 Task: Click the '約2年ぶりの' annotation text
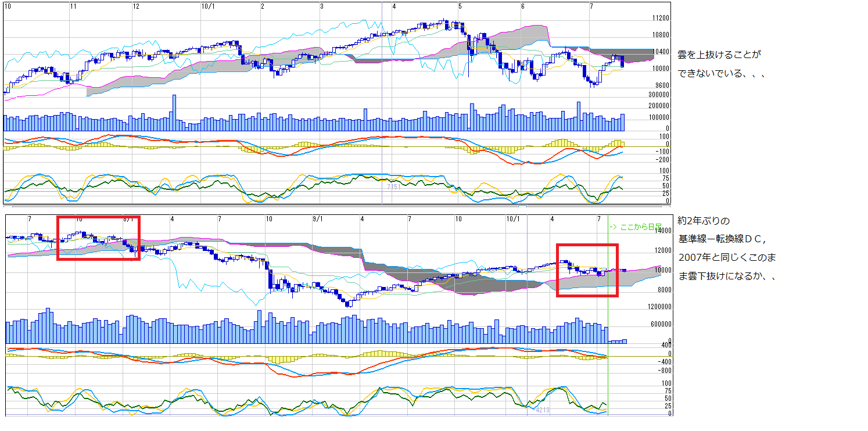(703, 221)
